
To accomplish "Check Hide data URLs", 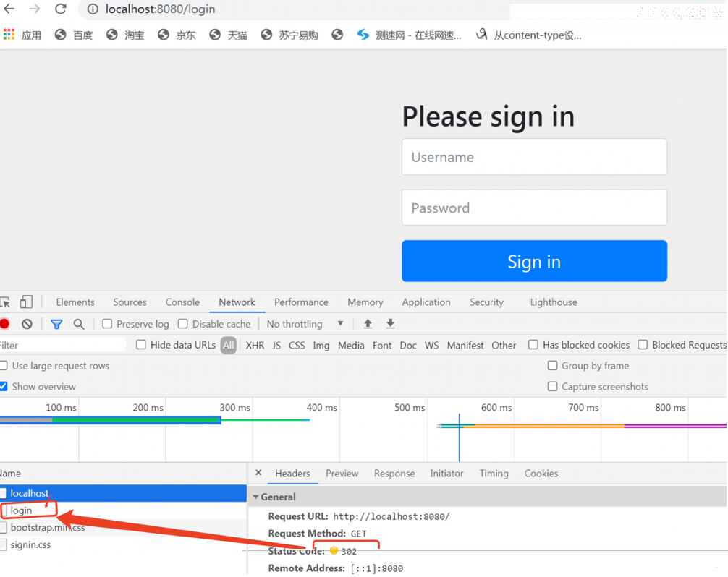I will pyautogui.click(x=141, y=345).
